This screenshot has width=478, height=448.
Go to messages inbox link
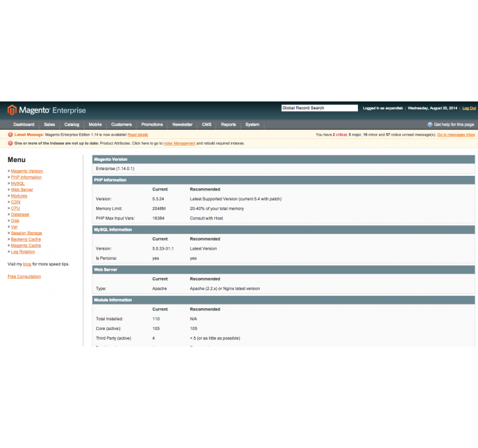tap(456, 134)
